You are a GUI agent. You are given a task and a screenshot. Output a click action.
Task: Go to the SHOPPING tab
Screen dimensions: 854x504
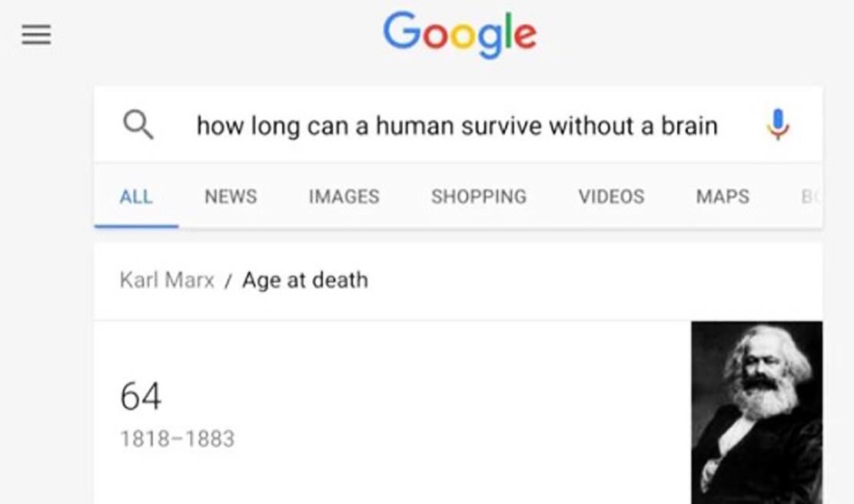(479, 197)
